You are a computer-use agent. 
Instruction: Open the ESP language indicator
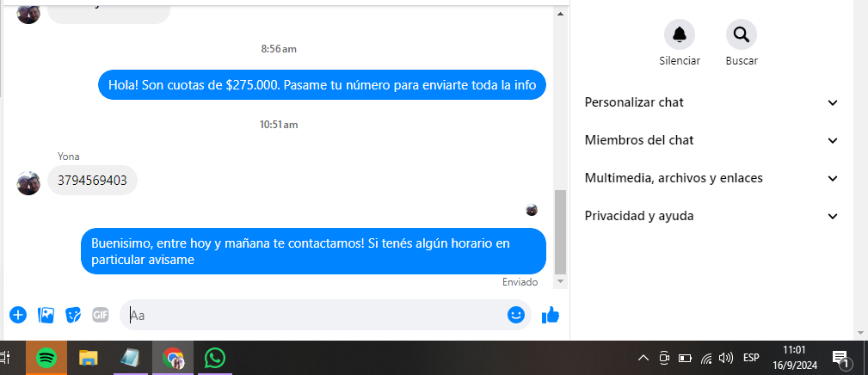pyautogui.click(x=751, y=358)
